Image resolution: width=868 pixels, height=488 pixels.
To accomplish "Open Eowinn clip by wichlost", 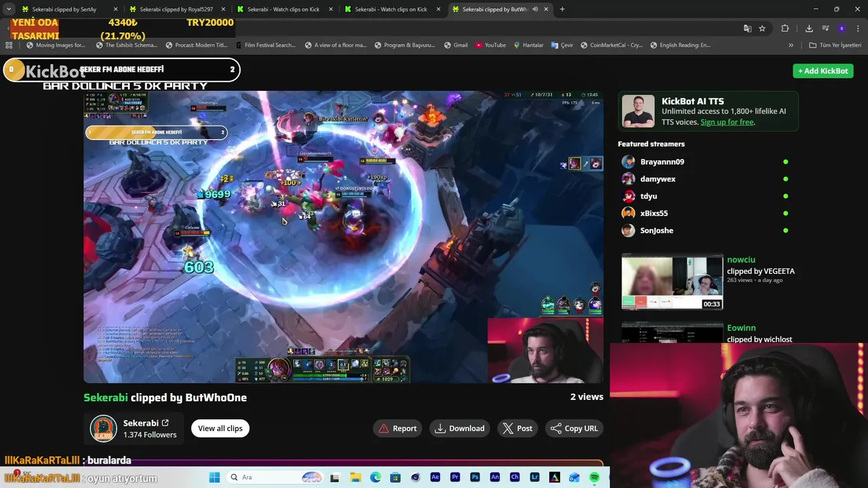I will (672, 332).
